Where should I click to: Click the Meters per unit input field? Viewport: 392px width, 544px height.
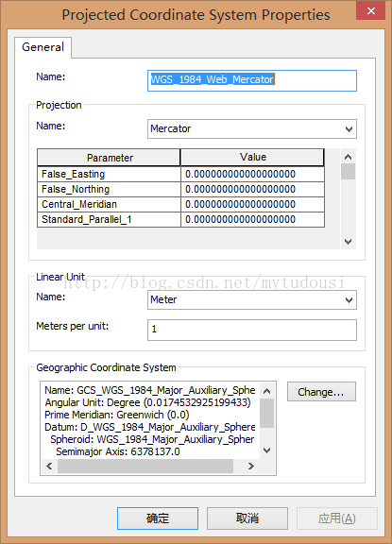click(x=252, y=330)
